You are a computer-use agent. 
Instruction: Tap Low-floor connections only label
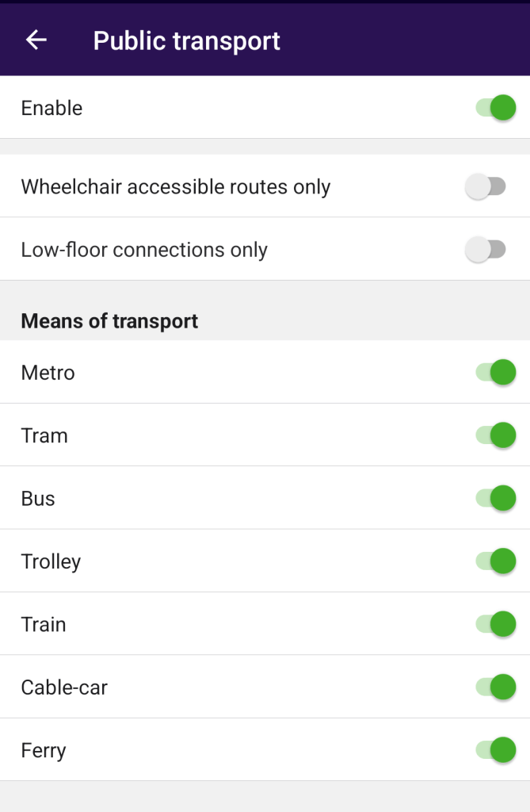tap(144, 250)
